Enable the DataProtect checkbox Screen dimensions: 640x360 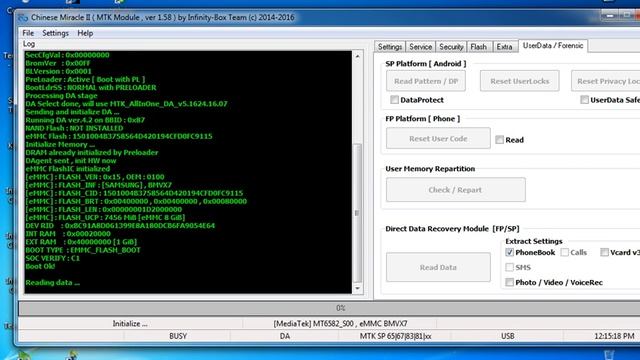394,100
